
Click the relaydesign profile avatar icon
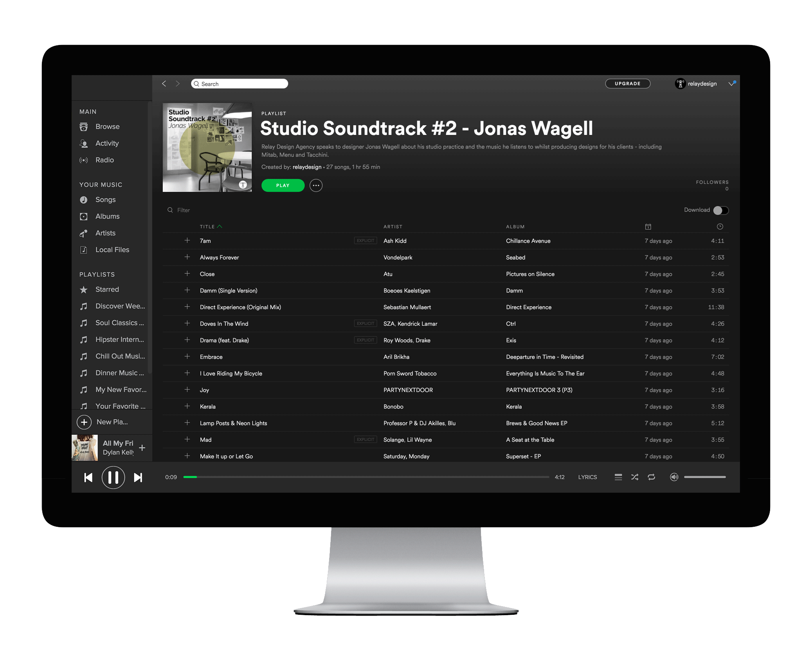pos(680,84)
